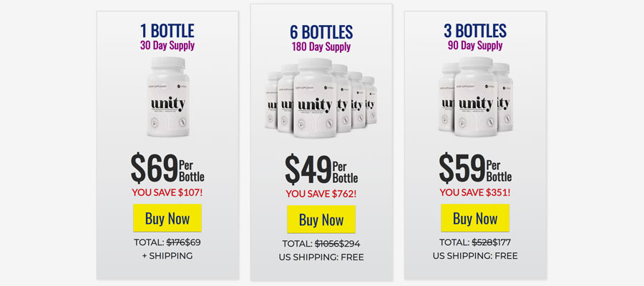Click the $59 Per Bottle price
This screenshot has width=644, height=286.
pyautogui.click(x=475, y=168)
